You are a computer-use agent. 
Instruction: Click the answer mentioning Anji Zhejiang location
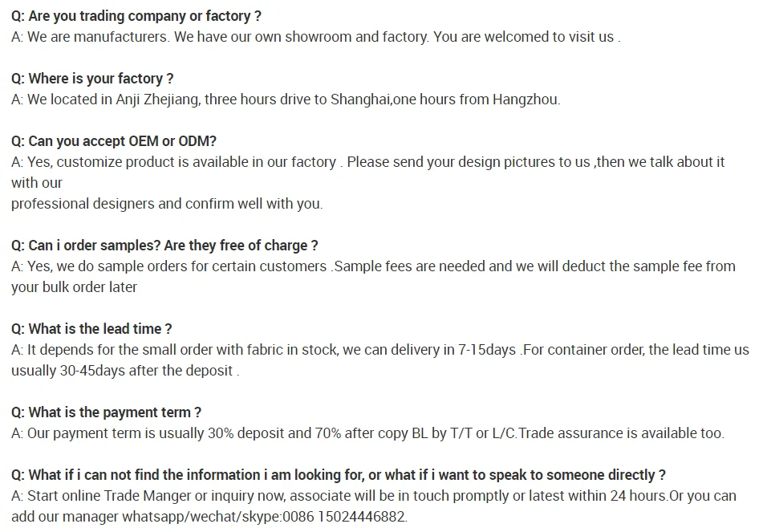[x=286, y=99]
